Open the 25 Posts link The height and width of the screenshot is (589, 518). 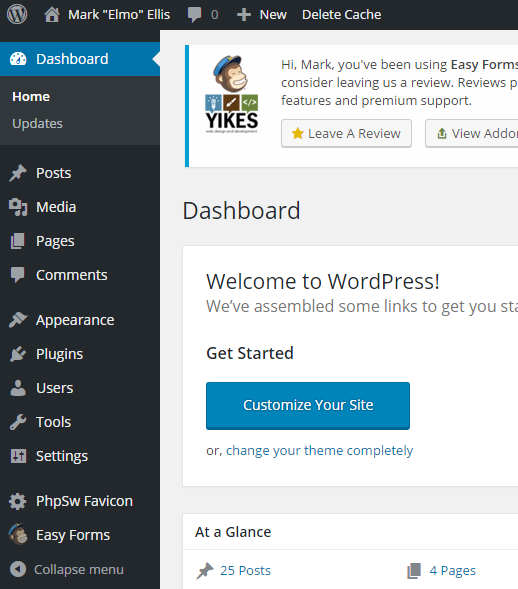coord(245,571)
